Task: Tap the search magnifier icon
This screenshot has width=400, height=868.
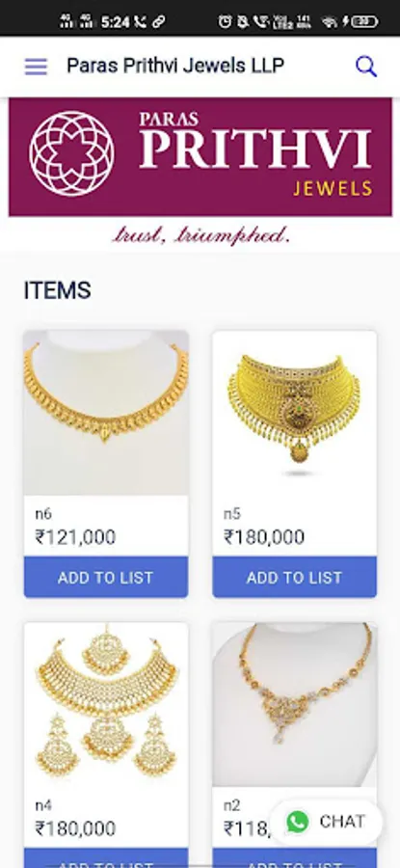Action: tap(365, 67)
